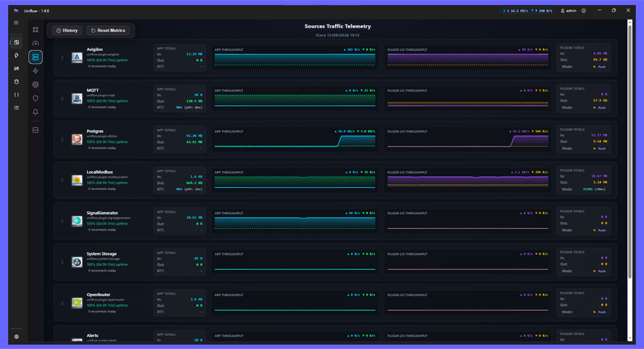This screenshot has width=644, height=349.
Task: Click the Sources Traffic Telemetry heading
Action: 338,26
